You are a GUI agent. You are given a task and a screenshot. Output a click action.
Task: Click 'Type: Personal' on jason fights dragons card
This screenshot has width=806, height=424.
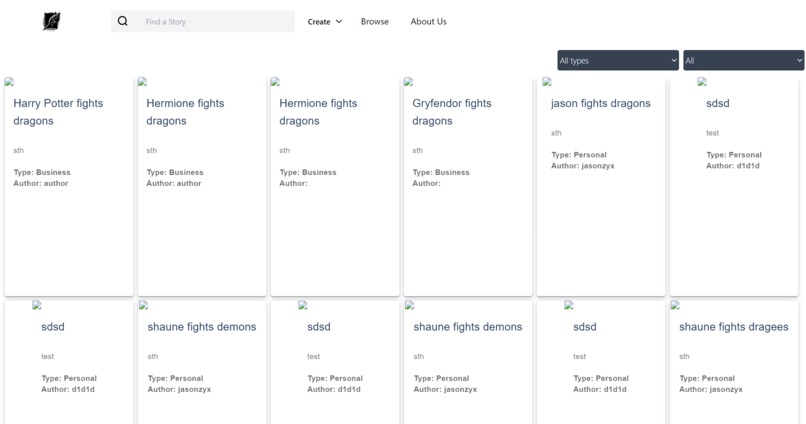click(579, 155)
